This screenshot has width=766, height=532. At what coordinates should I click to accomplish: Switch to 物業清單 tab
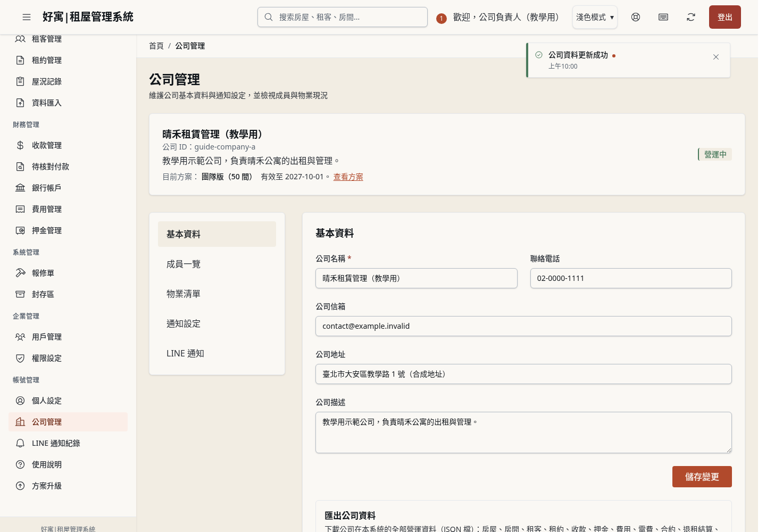click(217, 294)
